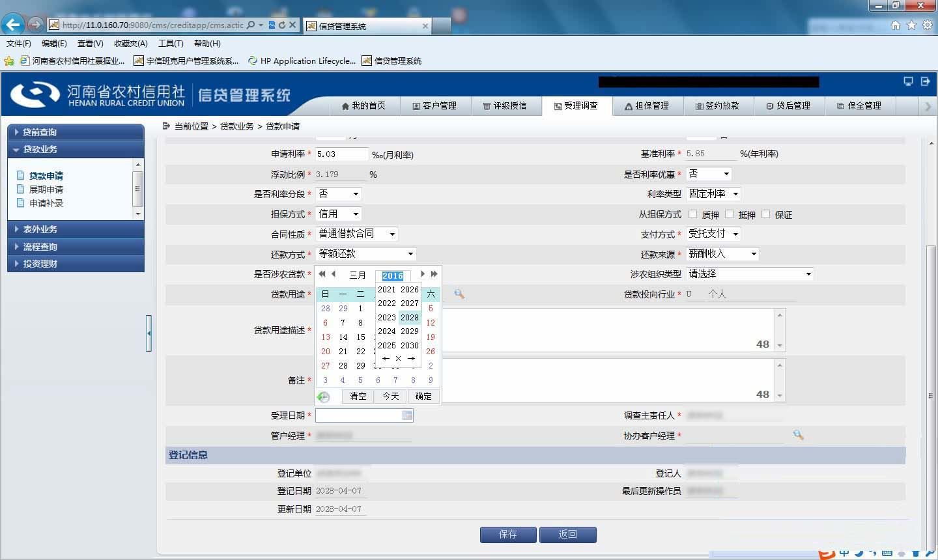Screen dimensions: 938x560
Task: Collapse 贷款业务 sidebar section
Action: pos(76,149)
